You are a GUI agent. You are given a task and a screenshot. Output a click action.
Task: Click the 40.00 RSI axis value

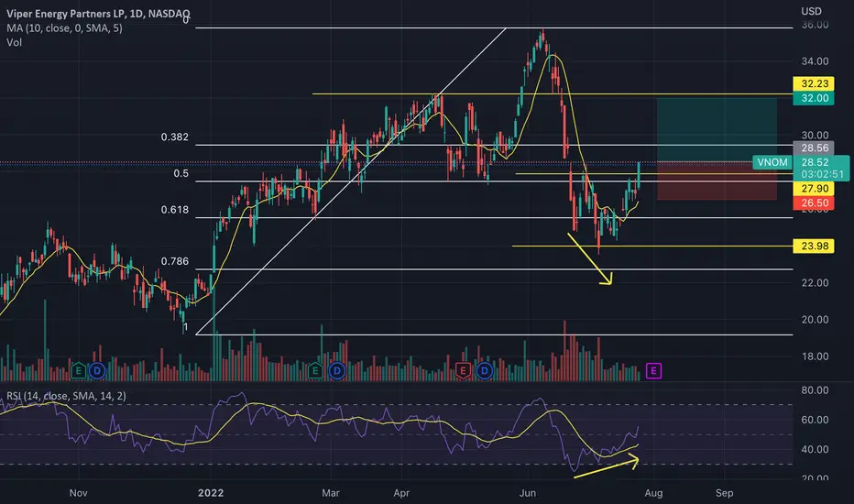[x=815, y=450]
